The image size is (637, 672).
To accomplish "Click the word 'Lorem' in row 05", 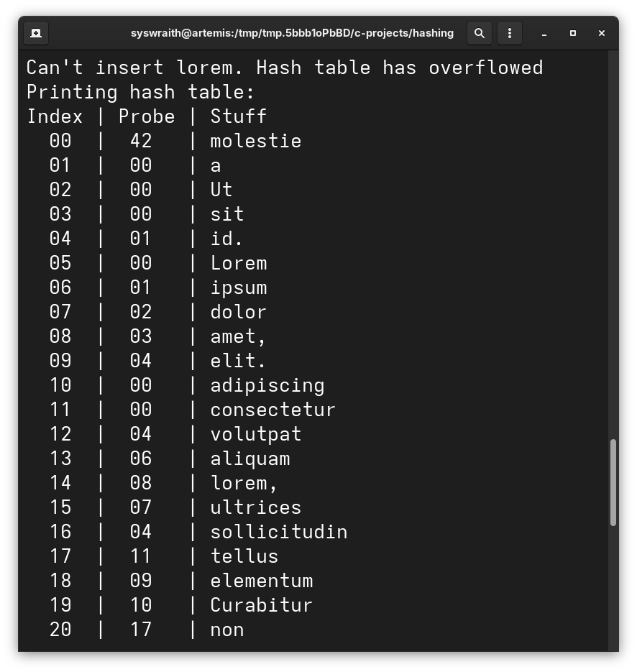I will coord(238,263).
